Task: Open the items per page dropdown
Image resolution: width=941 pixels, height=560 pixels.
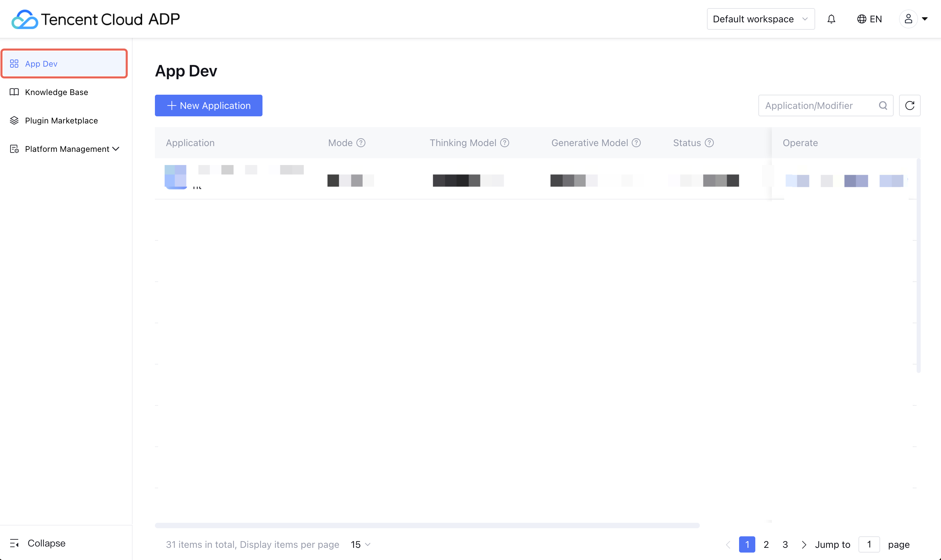Action: [361, 544]
